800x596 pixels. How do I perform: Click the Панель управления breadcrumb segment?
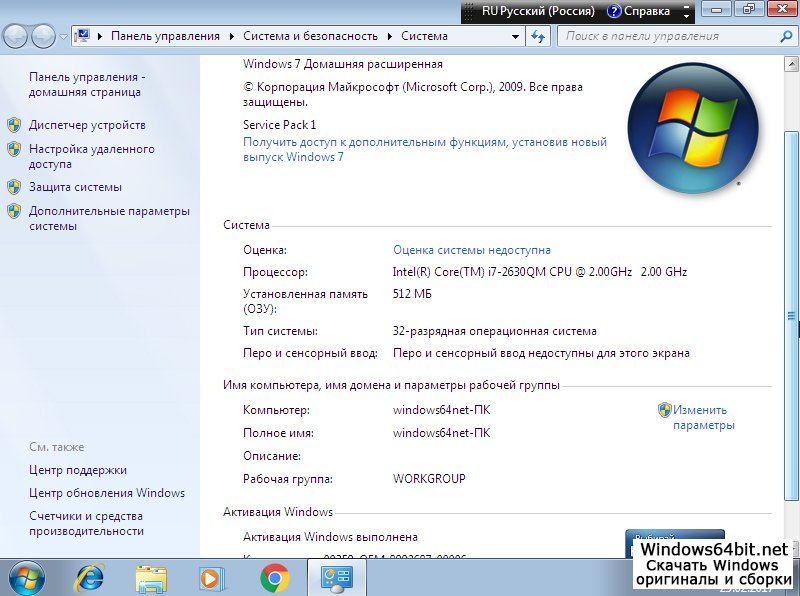tap(165, 36)
